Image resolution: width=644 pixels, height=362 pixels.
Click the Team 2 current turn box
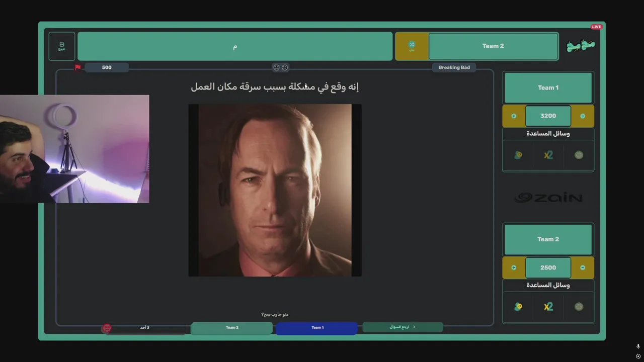[x=493, y=46]
